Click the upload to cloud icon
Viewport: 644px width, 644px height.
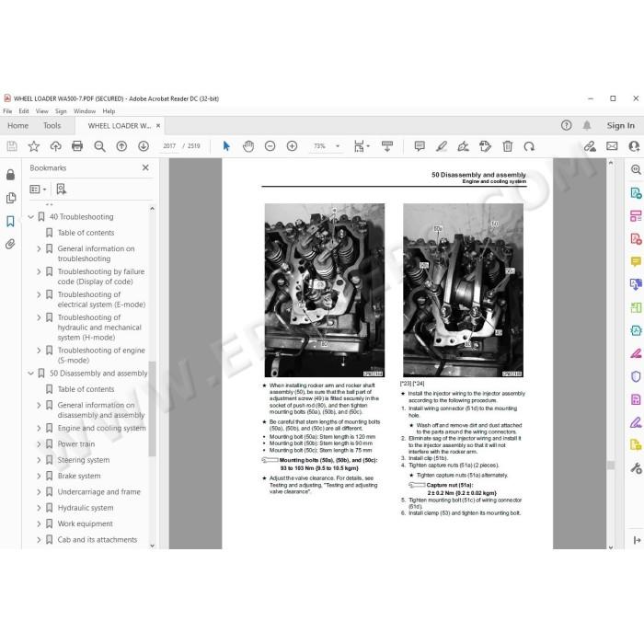55,146
